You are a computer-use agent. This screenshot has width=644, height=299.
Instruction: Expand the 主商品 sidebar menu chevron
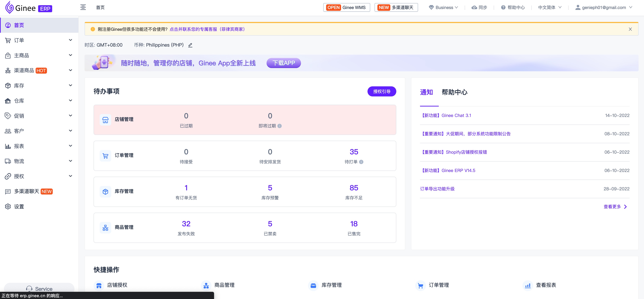pyautogui.click(x=71, y=55)
